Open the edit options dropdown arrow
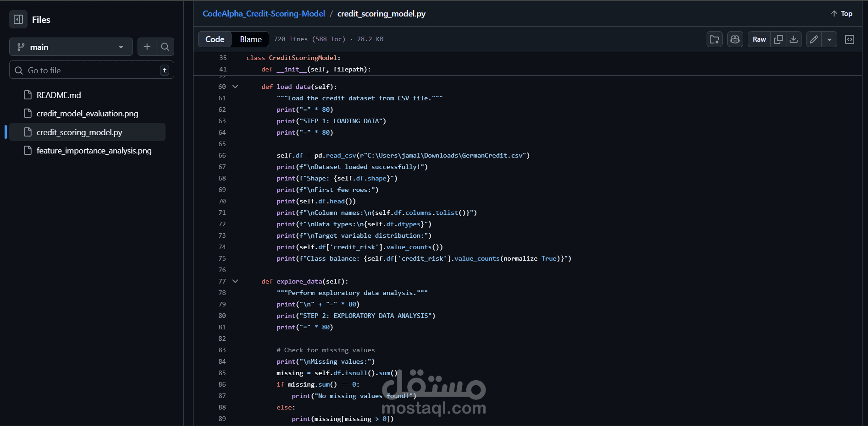This screenshot has width=868, height=426. [829, 39]
